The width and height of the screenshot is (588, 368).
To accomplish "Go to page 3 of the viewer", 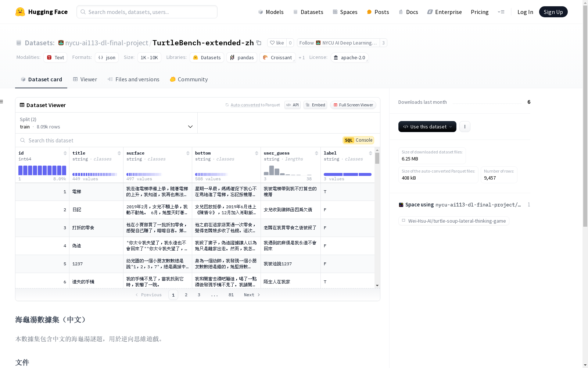I will (x=199, y=295).
